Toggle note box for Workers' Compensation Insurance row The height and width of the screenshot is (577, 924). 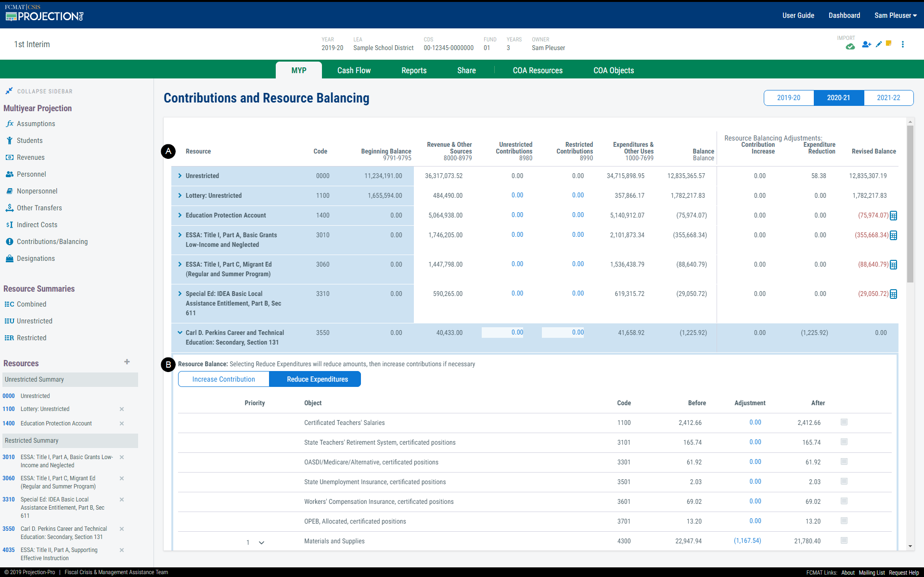844,501
